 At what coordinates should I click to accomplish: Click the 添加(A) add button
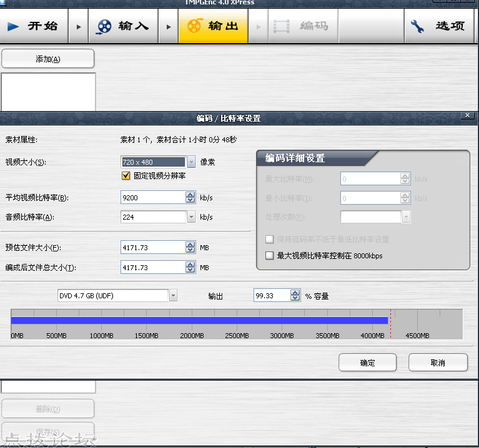point(47,59)
